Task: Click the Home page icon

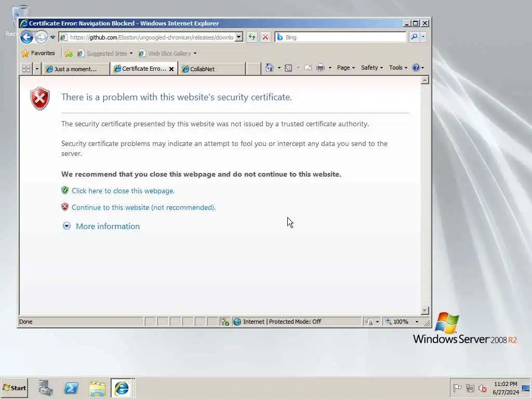Action: [270, 68]
